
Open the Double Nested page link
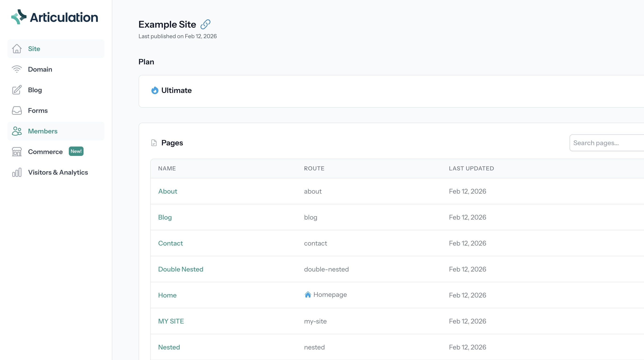pyautogui.click(x=180, y=269)
